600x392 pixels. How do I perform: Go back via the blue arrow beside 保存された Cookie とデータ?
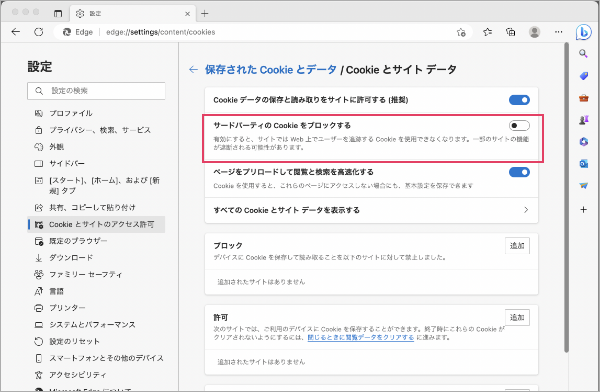[193, 70]
